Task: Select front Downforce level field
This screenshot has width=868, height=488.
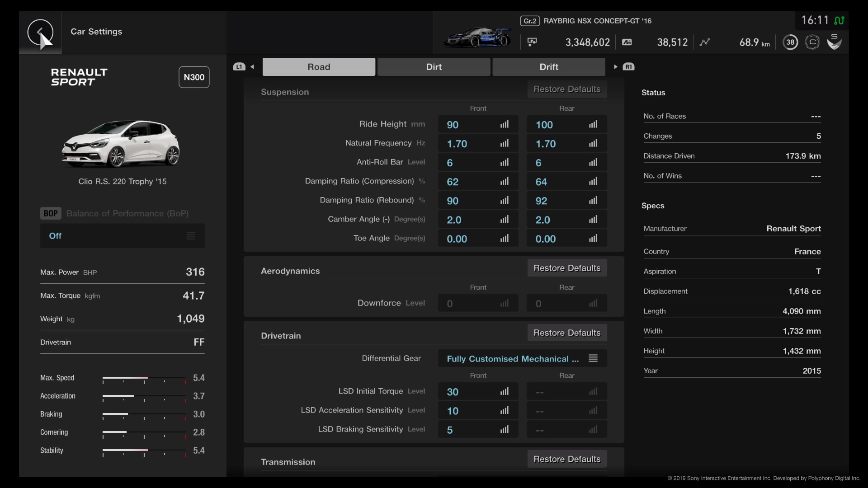Action: [x=478, y=304]
